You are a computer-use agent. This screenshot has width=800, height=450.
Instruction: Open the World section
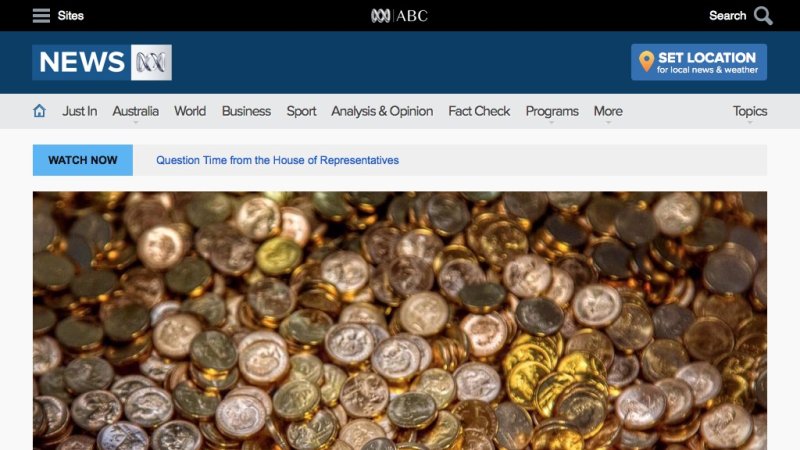[x=190, y=111]
